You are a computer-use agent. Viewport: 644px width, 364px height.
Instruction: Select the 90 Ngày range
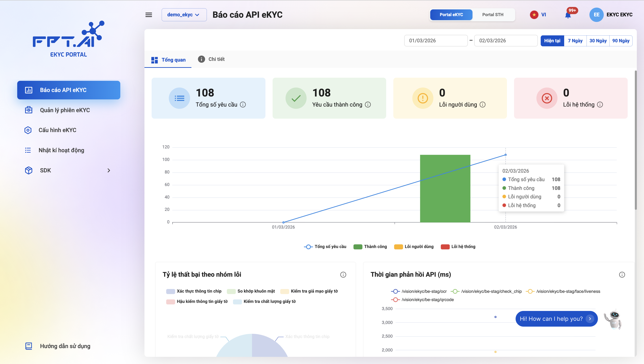(621, 41)
